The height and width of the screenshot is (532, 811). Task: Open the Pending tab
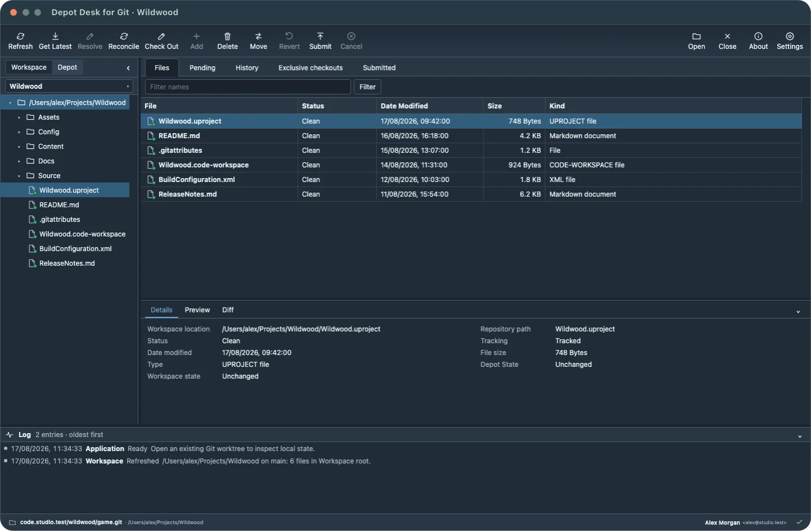202,68
